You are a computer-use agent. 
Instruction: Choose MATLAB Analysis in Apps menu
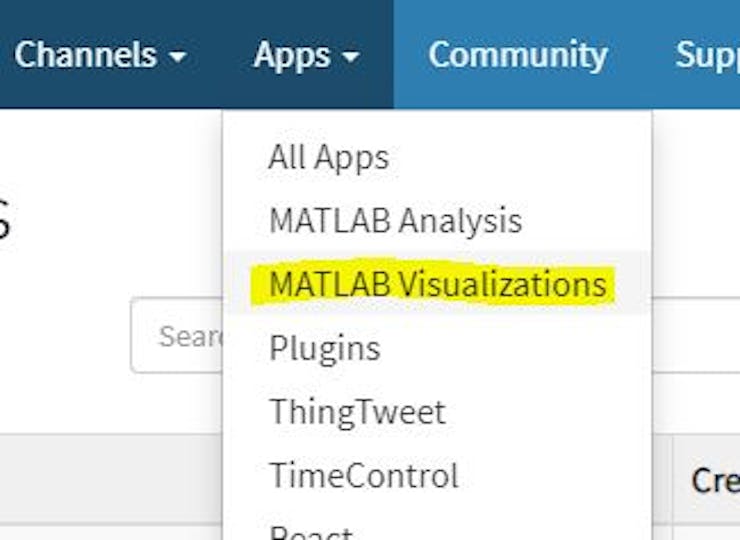click(x=395, y=220)
